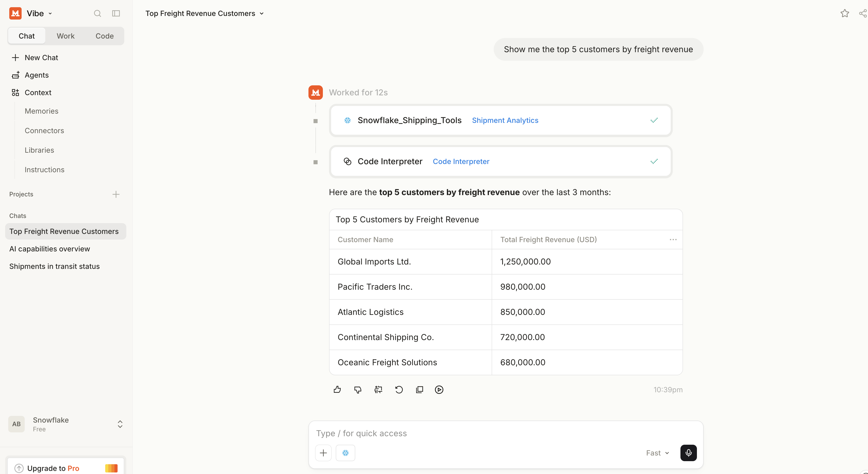Click the user prompt message bubble
This screenshot has height=474, width=868.
(598, 50)
